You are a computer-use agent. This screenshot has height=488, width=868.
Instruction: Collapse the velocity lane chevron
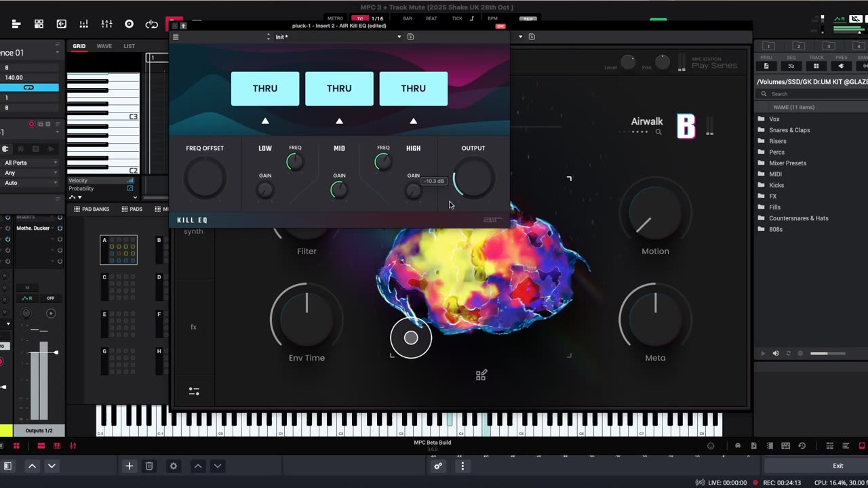click(x=135, y=197)
